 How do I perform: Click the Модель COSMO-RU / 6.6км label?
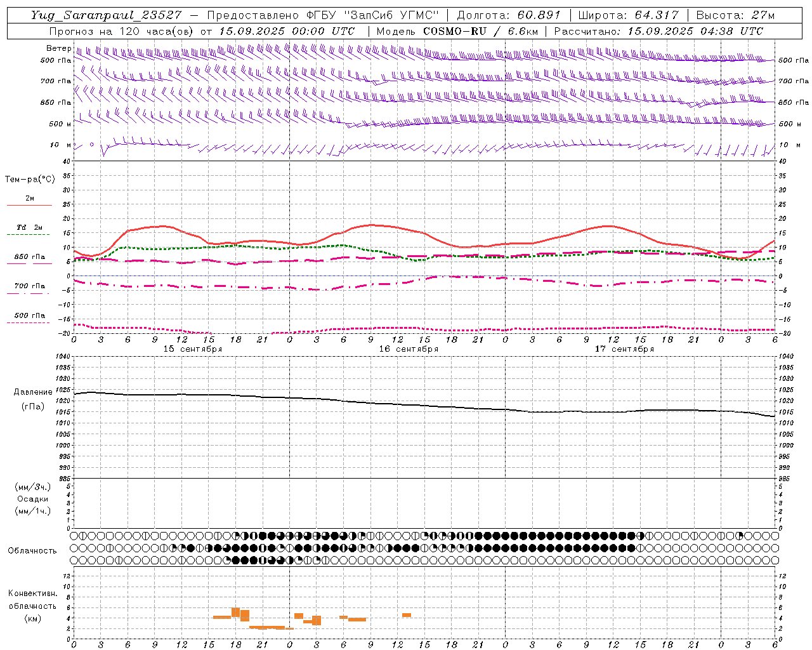(457, 31)
